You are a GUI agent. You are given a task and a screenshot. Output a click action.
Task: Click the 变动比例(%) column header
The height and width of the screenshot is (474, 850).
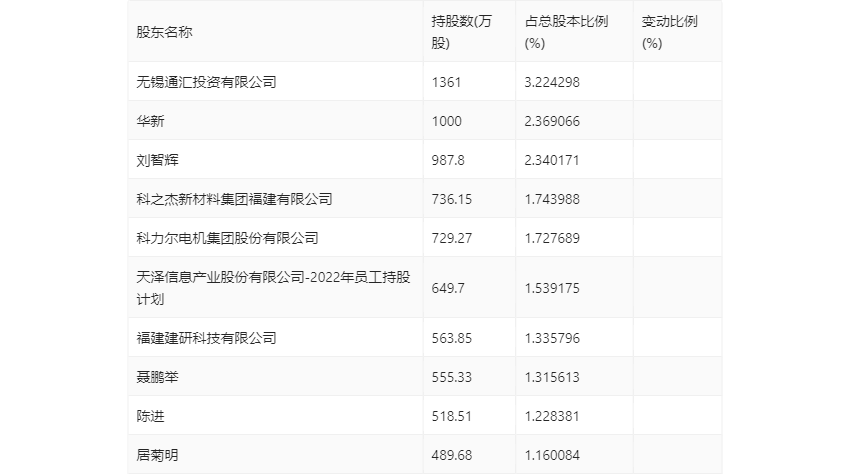[x=669, y=32]
